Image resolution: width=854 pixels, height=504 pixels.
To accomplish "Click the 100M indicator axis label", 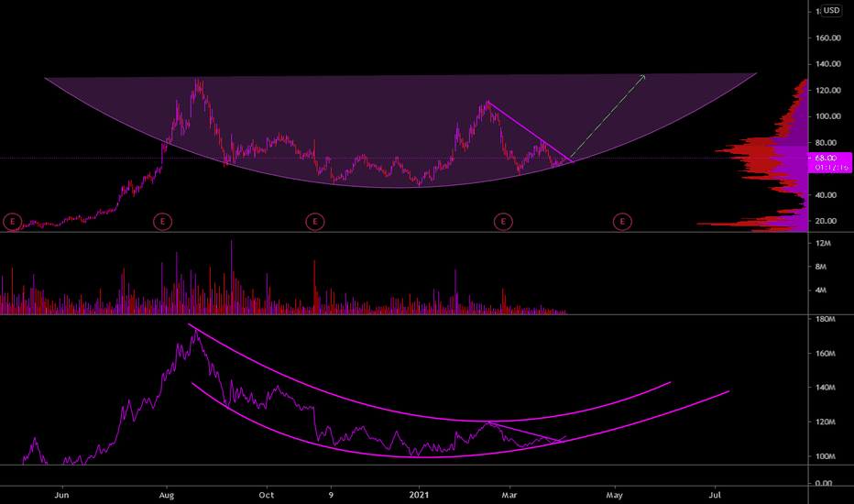I will (x=825, y=456).
